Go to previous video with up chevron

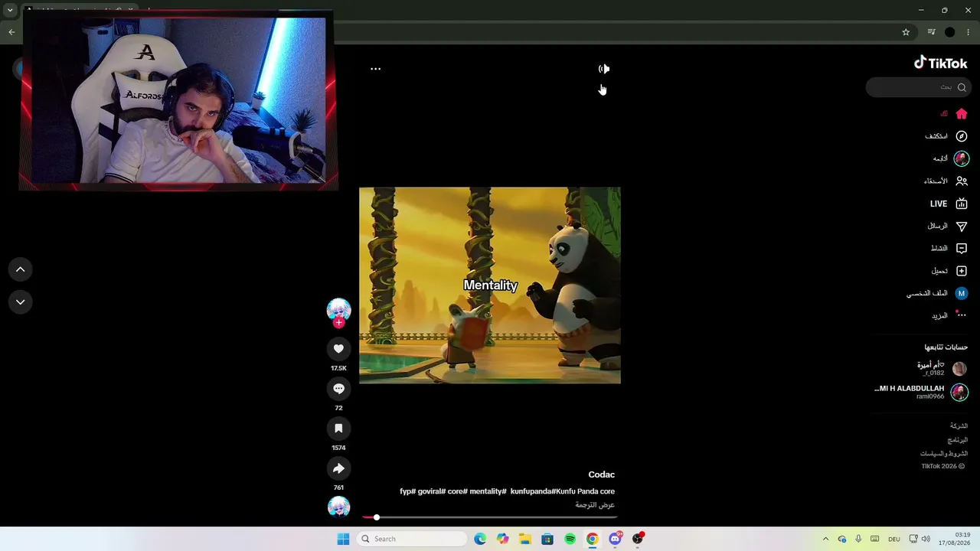pos(21,269)
